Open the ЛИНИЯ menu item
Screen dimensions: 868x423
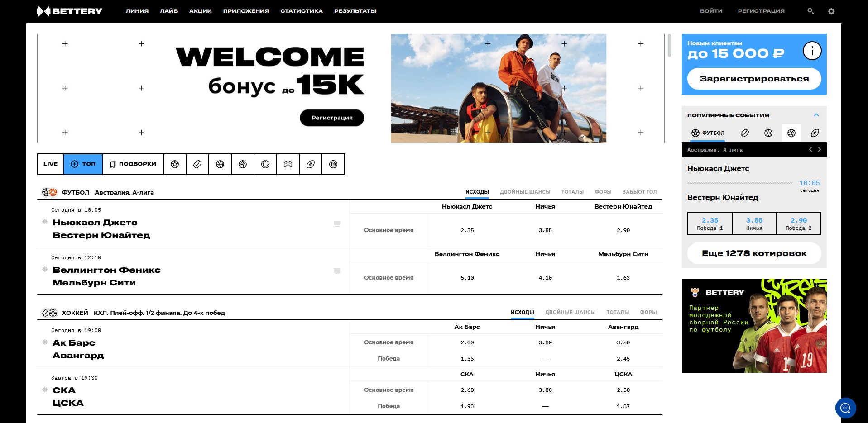(x=137, y=11)
